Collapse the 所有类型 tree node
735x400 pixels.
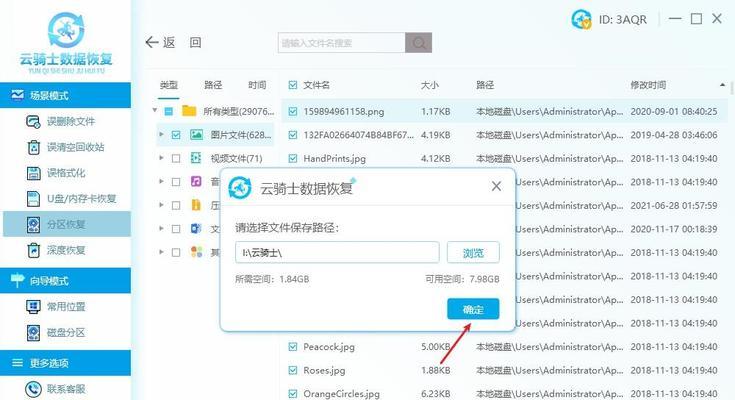coord(155,111)
